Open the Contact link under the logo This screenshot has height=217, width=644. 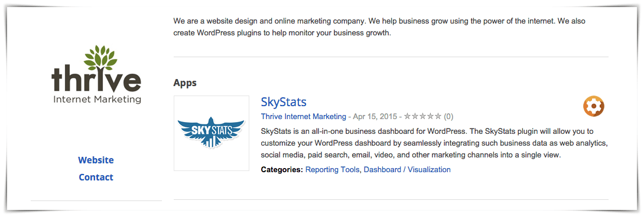(x=96, y=177)
